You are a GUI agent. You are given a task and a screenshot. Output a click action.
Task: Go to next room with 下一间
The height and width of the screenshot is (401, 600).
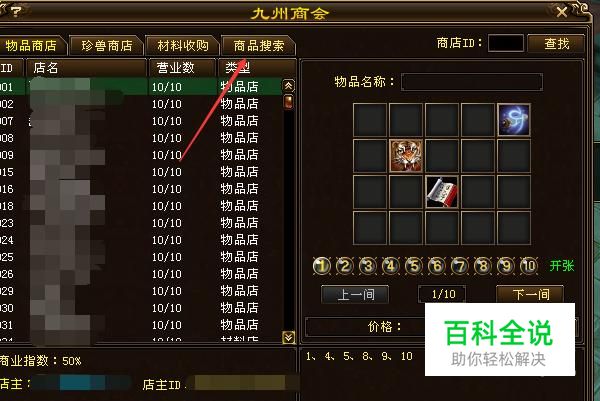point(530,294)
